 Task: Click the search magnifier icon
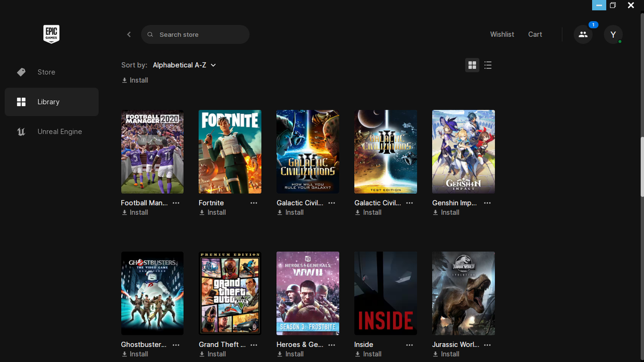pos(150,35)
